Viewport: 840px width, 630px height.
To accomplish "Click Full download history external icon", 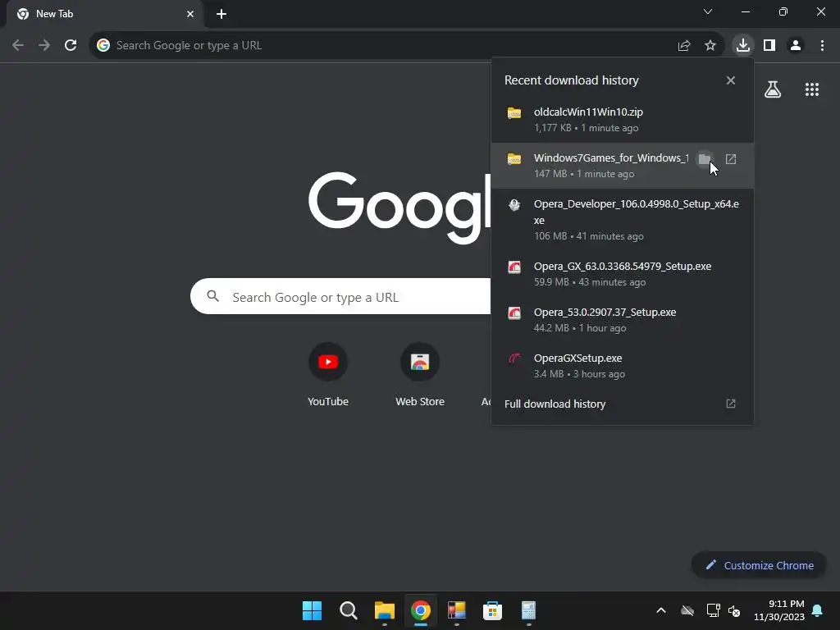I will (x=731, y=404).
